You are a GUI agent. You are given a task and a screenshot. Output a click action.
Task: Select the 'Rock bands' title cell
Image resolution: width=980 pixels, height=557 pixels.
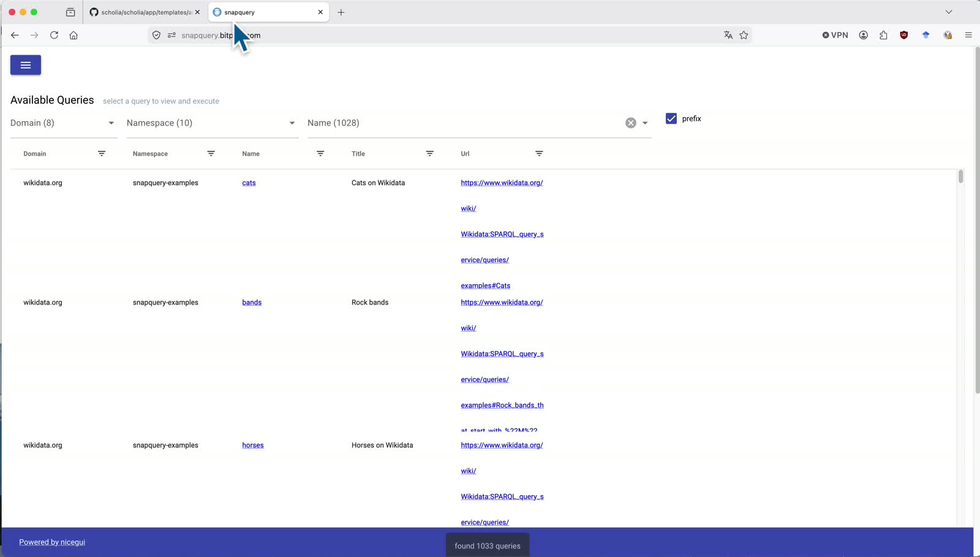pyautogui.click(x=370, y=303)
